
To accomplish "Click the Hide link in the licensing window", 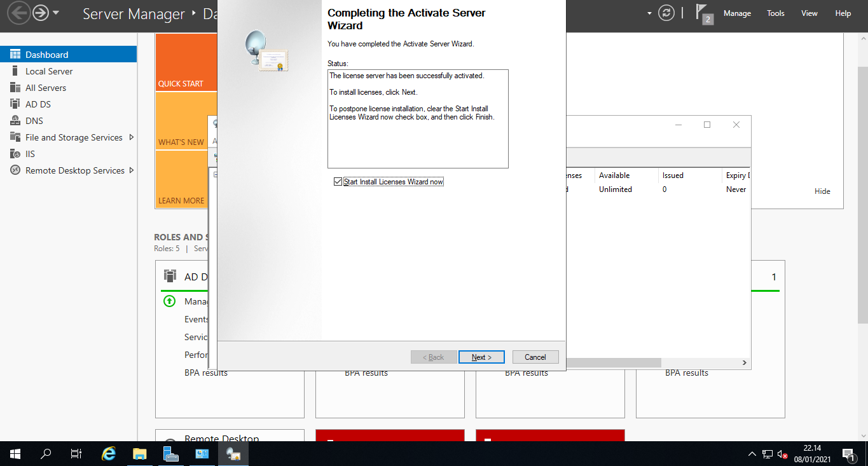I will pyautogui.click(x=822, y=191).
